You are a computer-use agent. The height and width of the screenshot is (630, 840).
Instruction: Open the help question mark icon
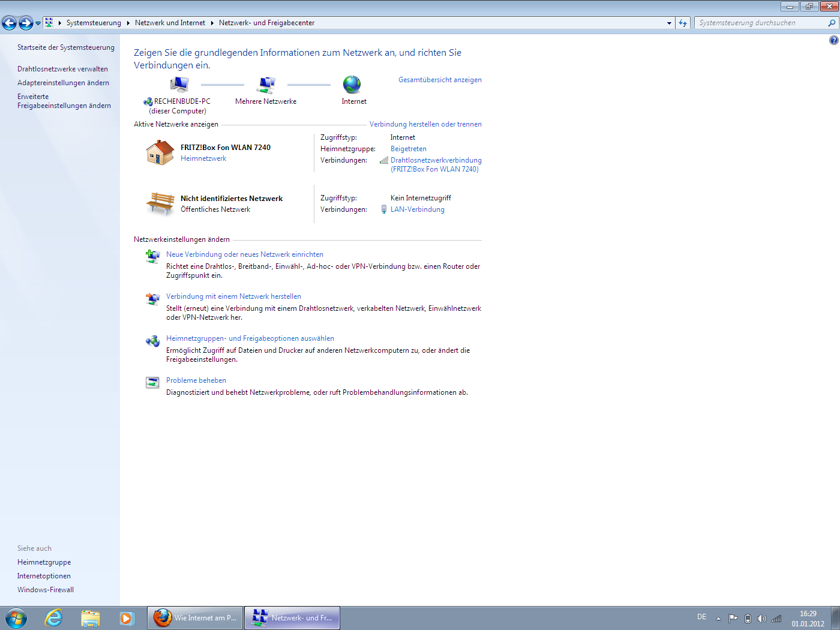point(833,40)
